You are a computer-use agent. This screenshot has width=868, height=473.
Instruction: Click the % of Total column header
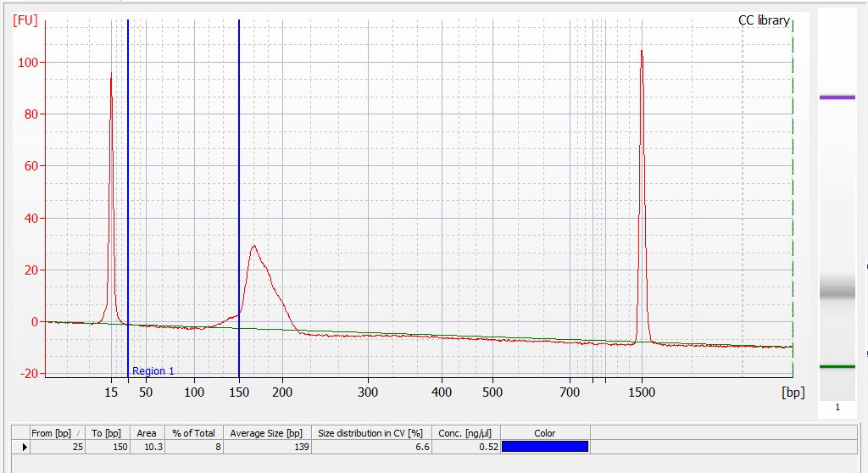tap(194, 433)
